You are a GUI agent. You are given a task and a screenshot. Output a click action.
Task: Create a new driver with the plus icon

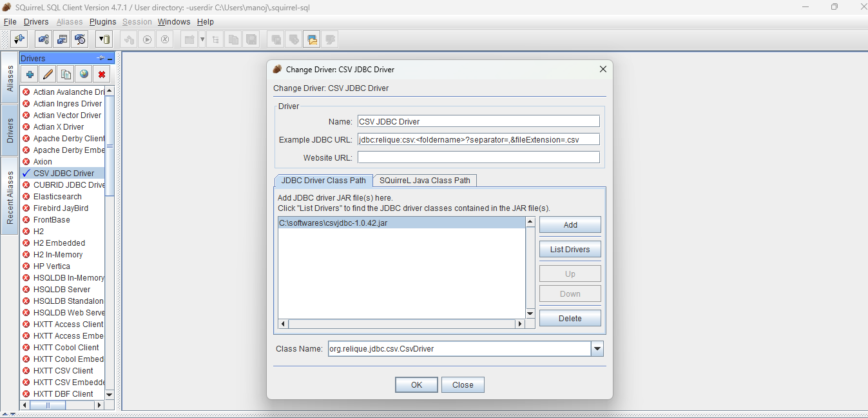pyautogui.click(x=30, y=74)
